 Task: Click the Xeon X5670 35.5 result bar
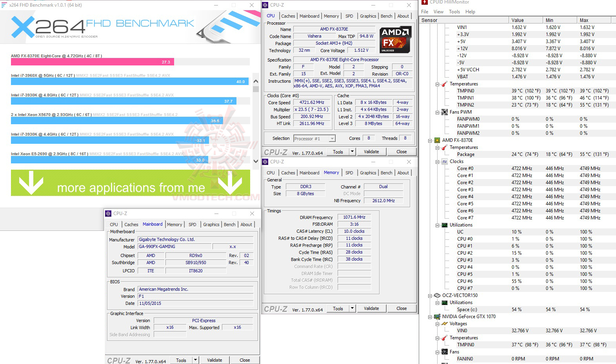[117, 121]
